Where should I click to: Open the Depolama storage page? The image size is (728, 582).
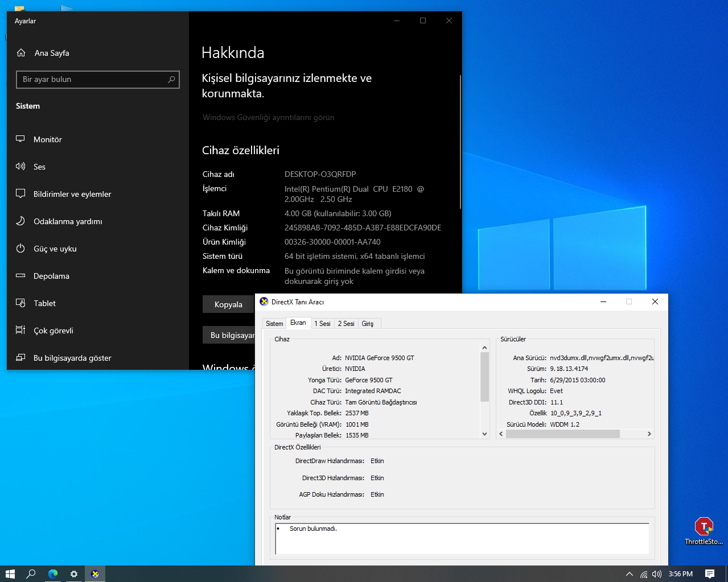tap(51, 276)
